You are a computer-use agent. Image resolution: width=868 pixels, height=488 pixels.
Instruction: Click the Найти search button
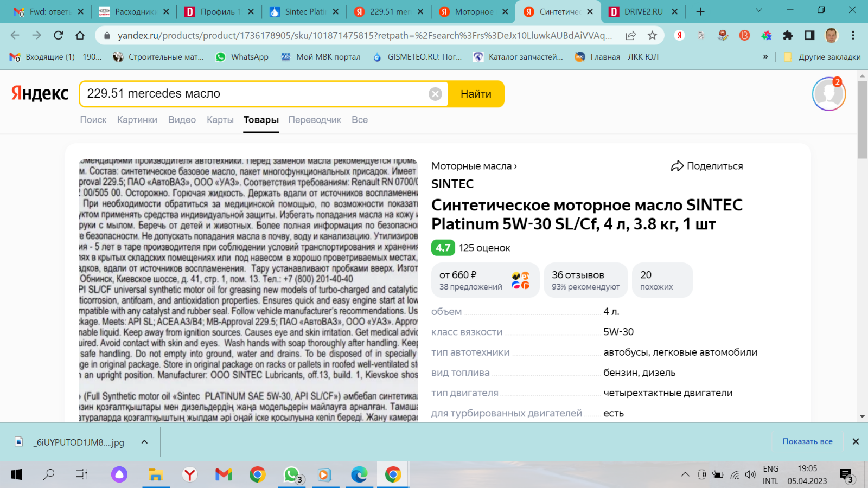pos(476,94)
